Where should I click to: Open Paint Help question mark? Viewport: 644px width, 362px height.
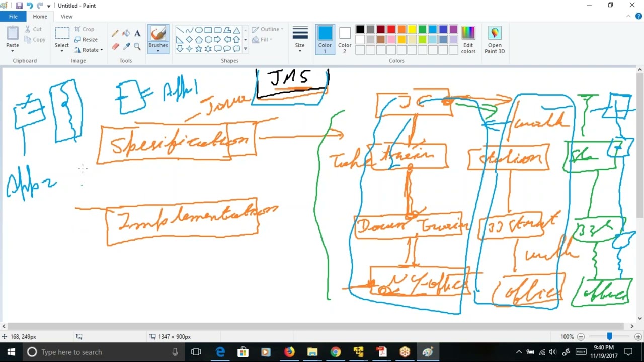pos(638,17)
